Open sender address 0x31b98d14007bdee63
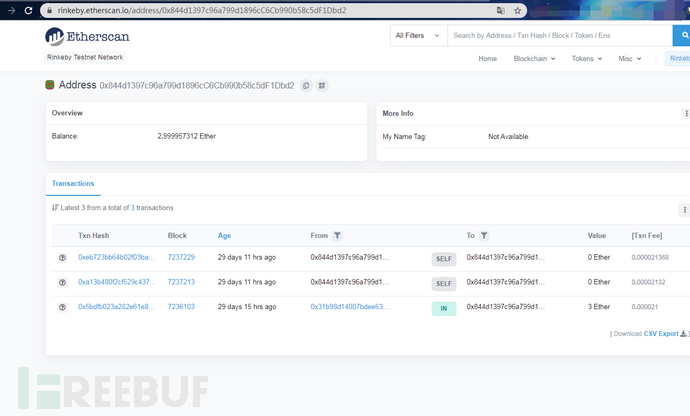This screenshot has width=690, height=416. [x=350, y=306]
